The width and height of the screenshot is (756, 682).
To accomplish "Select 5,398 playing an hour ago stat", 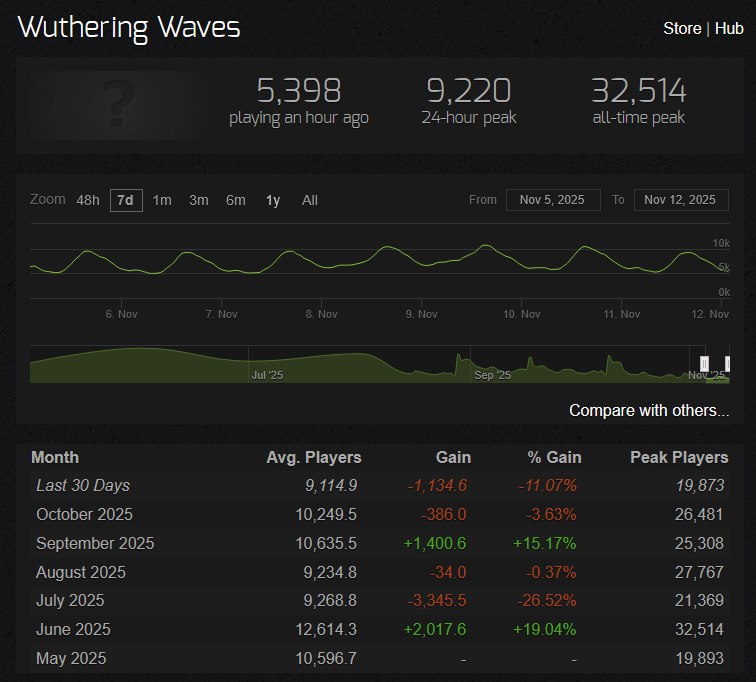I will [299, 101].
